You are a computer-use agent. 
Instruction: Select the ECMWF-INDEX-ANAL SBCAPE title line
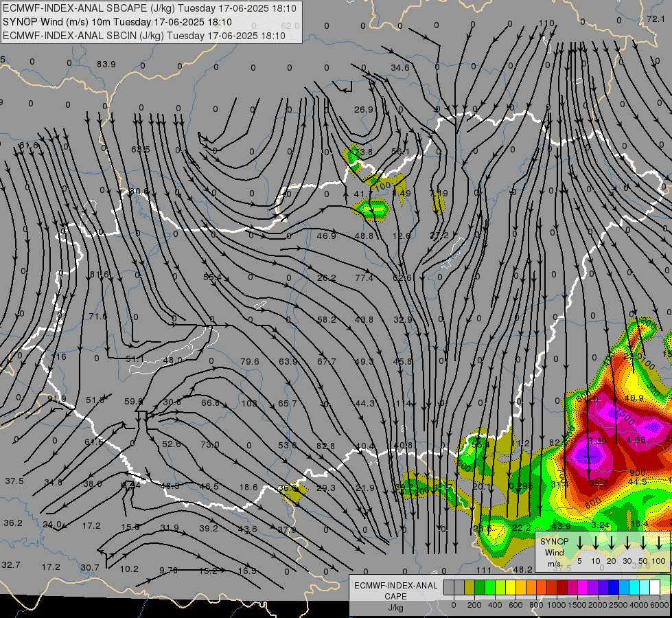pyautogui.click(x=150, y=8)
